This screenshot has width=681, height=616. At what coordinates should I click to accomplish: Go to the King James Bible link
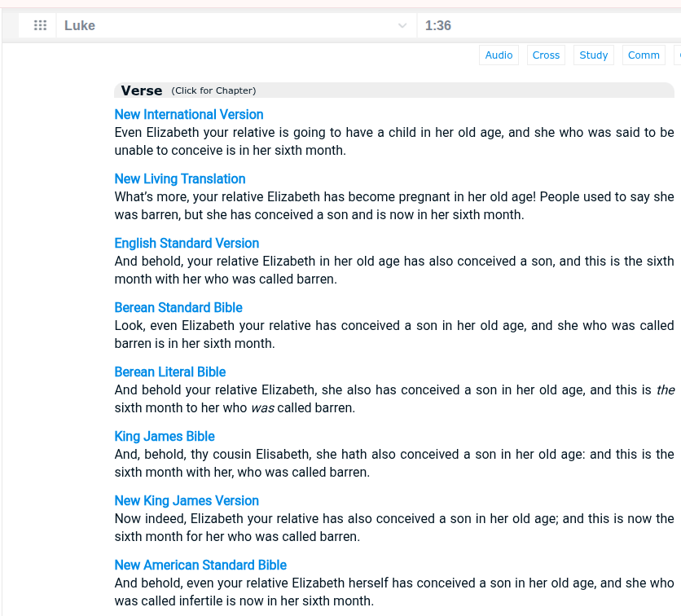click(x=165, y=437)
